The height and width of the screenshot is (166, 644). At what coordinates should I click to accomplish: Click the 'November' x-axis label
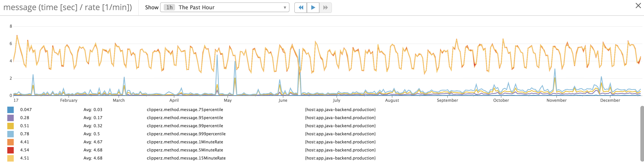pyautogui.click(x=556, y=100)
